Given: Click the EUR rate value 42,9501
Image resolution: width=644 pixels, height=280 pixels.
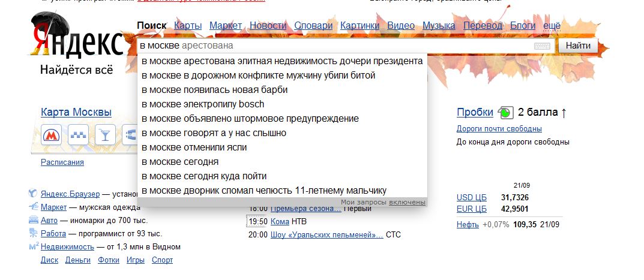Looking at the screenshot, I should (515, 209).
